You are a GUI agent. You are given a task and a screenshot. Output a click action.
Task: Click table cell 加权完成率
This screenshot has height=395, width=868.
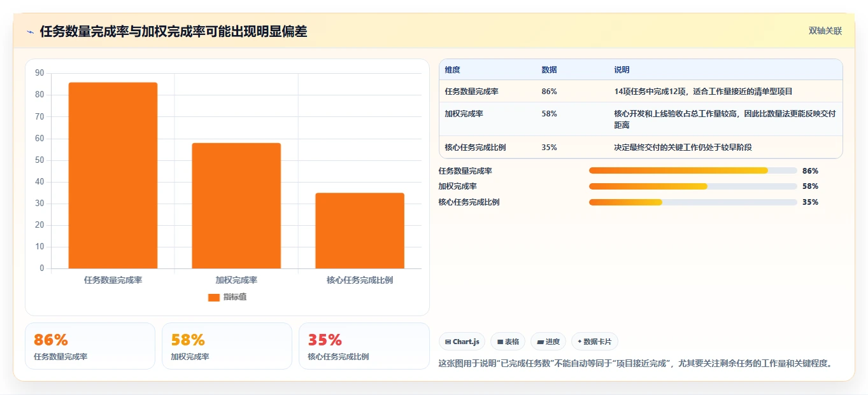click(464, 114)
